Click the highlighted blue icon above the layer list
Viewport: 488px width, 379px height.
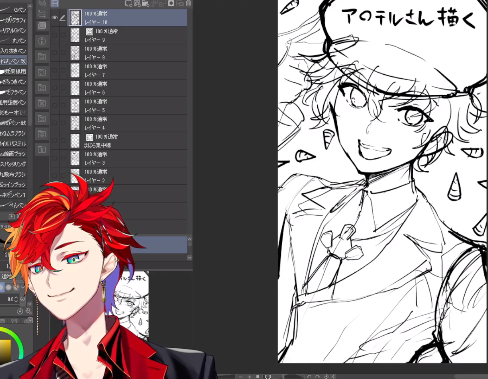55,3
